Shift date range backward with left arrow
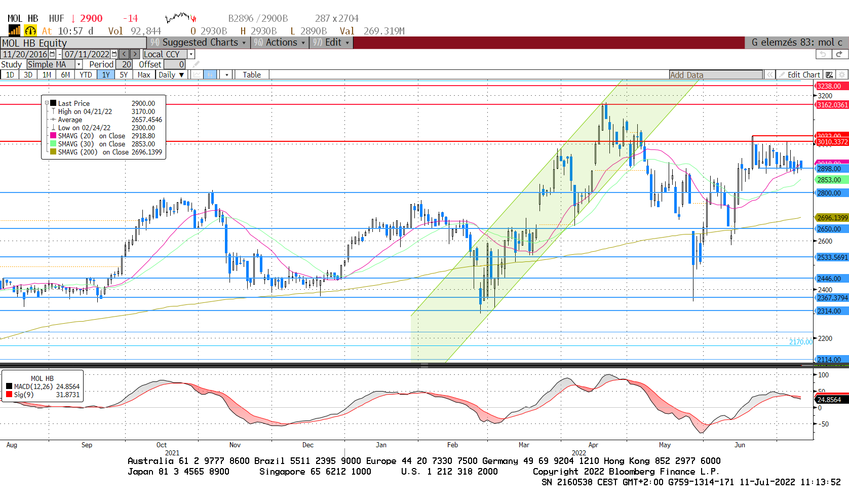The width and height of the screenshot is (849, 504). coord(124,54)
